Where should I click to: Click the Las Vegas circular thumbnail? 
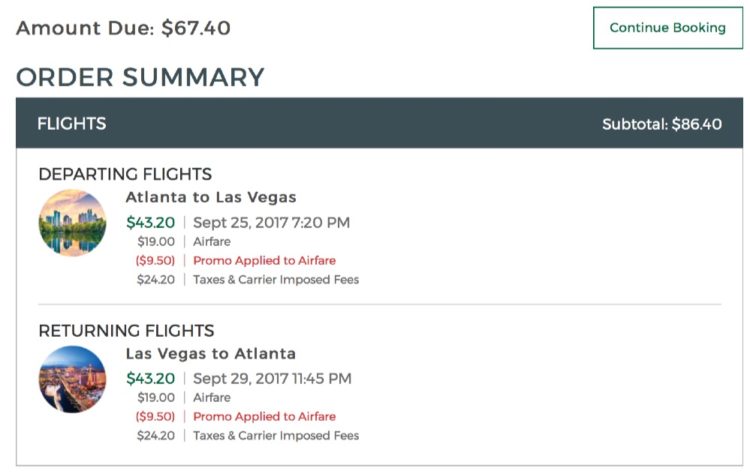[x=72, y=379]
